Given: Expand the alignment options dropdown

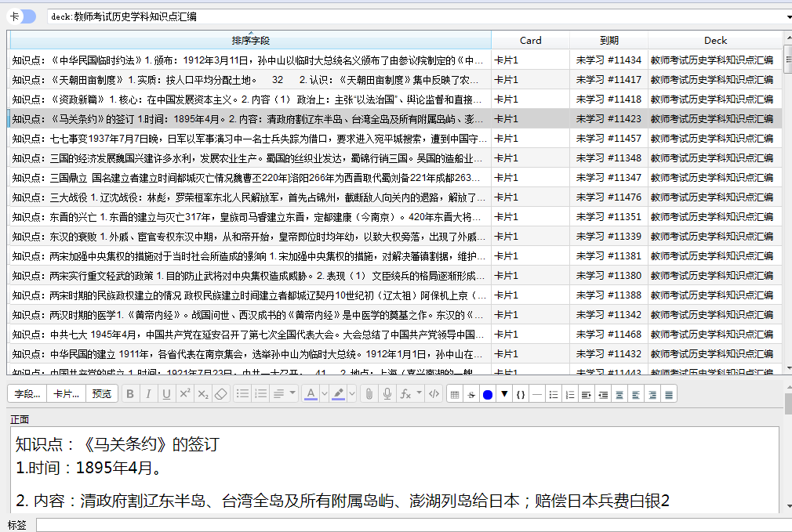Looking at the screenshot, I should click(x=292, y=394).
